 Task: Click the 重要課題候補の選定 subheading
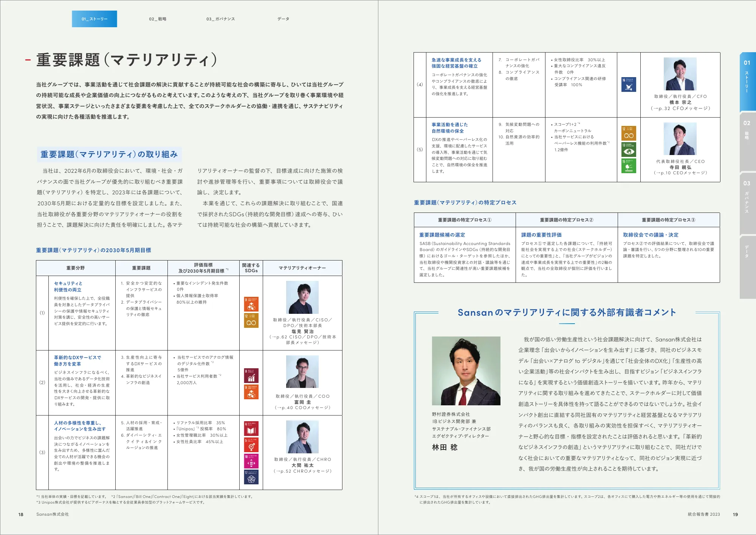[442, 235]
